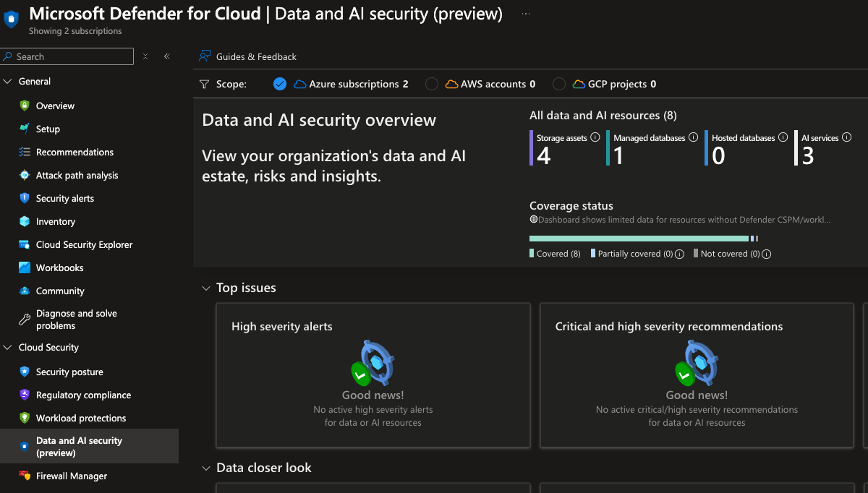Collapse the Top issues section

(x=206, y=288)
